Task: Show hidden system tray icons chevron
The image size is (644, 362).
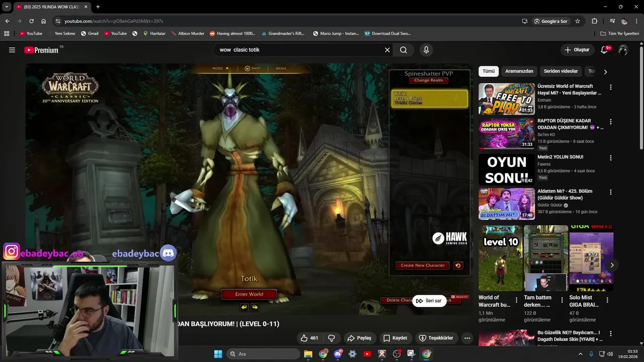Action: point(580,354)
